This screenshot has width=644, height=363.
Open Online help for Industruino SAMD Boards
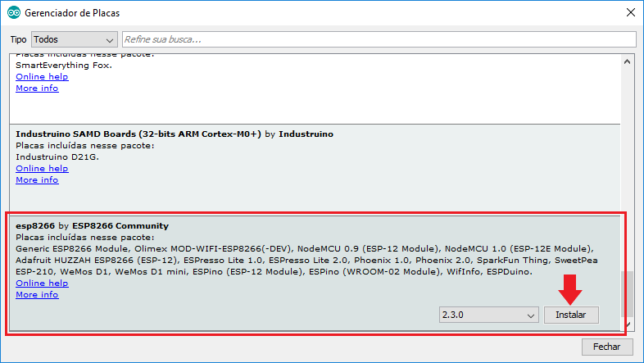tap(42, 169)
